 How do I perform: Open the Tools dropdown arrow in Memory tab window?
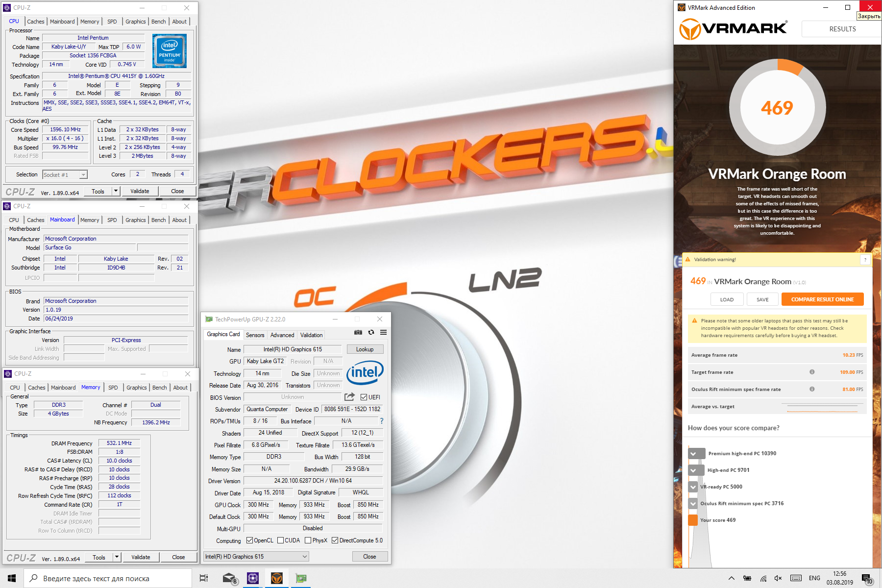pyautogui.click(x=117, y=557)
